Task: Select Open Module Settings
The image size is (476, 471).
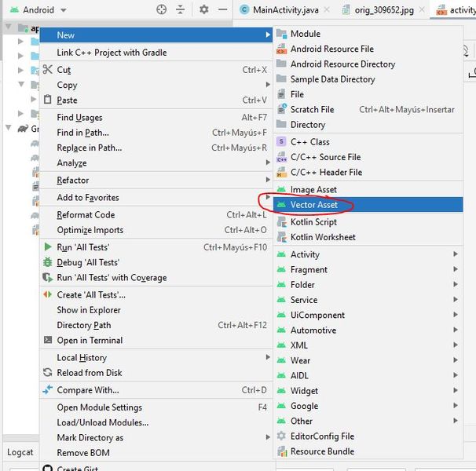Action: click(156, 407)
